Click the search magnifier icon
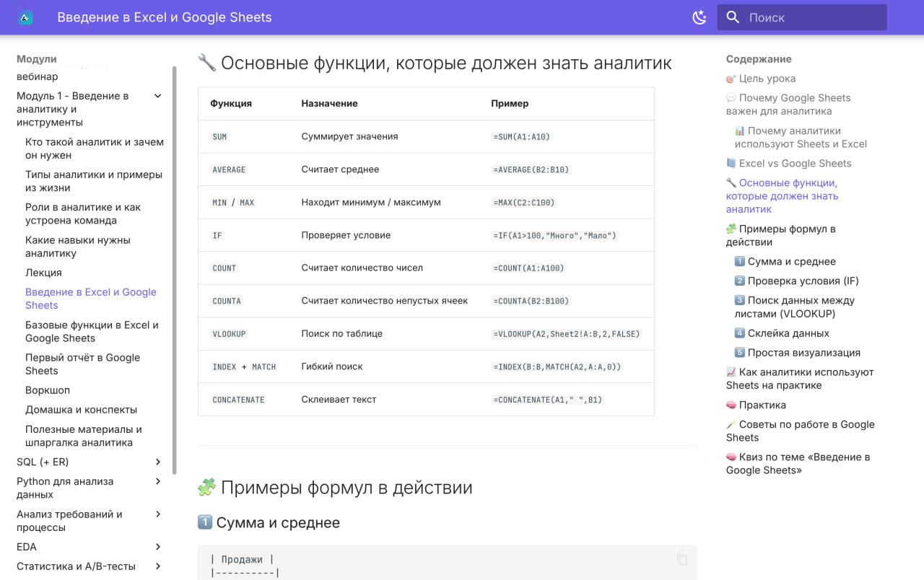 click(733, 17)
